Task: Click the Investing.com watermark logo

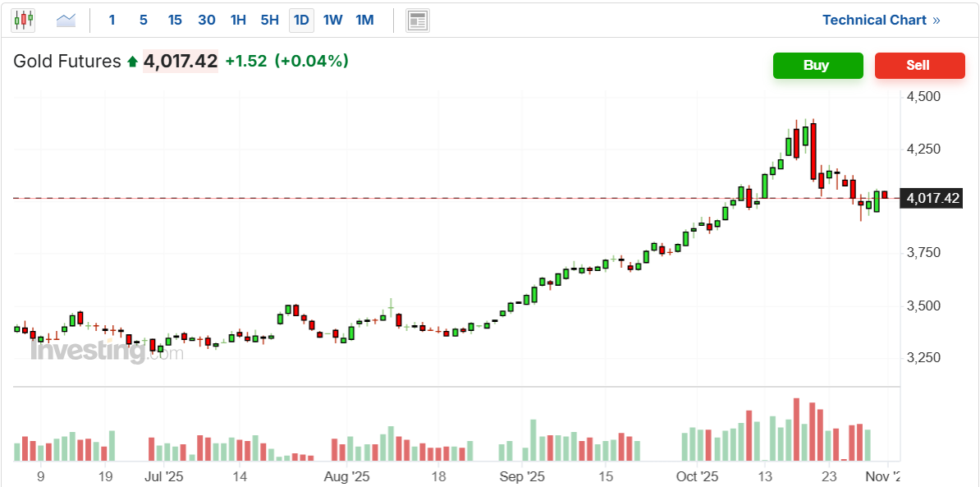Action: 107,351
